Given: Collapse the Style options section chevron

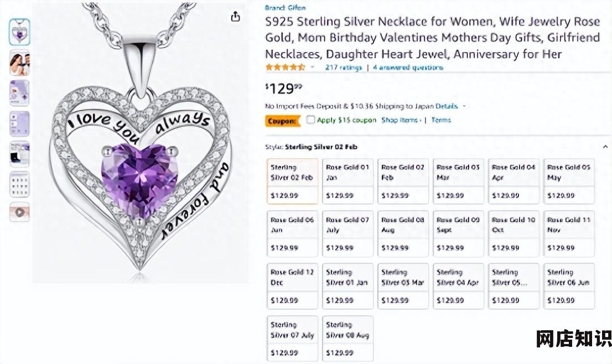Looking at the screenshot, I should [x=605, y=147].
